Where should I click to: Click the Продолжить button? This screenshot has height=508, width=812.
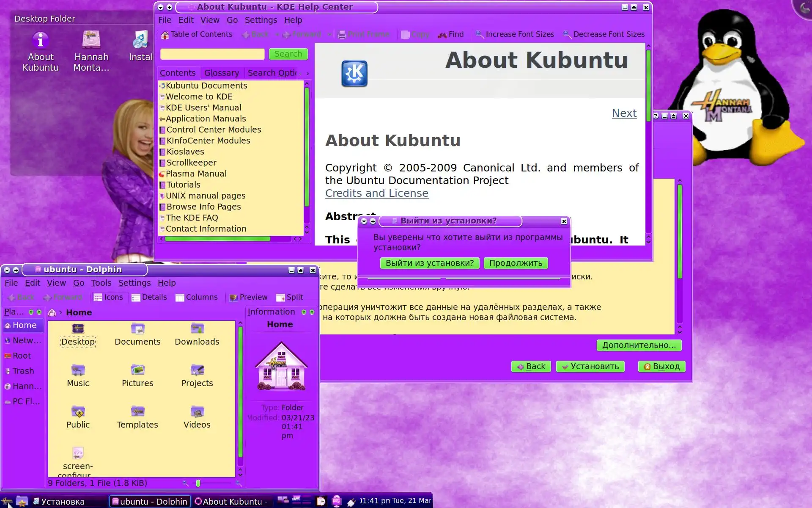[516, 263]
